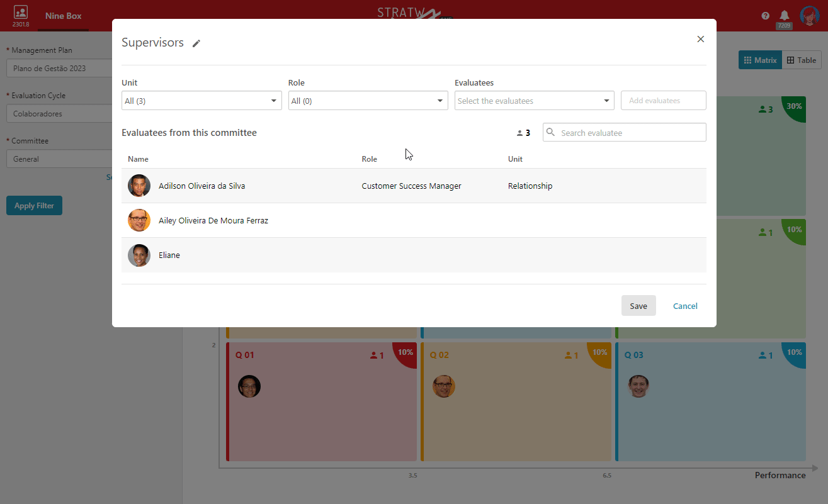Image resolution: width=828 pixels, height=504 pixels.
Task: Click the person count icon in Q 03
Action: (763, 356)
